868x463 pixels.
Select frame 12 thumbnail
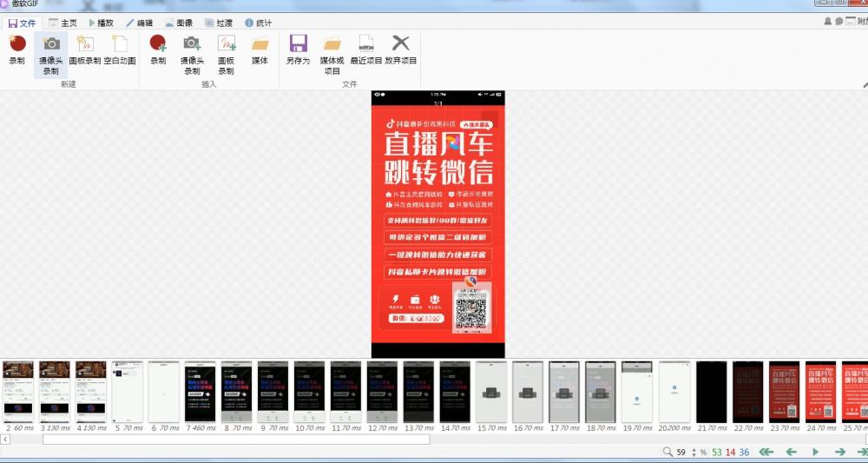[382, 393]
